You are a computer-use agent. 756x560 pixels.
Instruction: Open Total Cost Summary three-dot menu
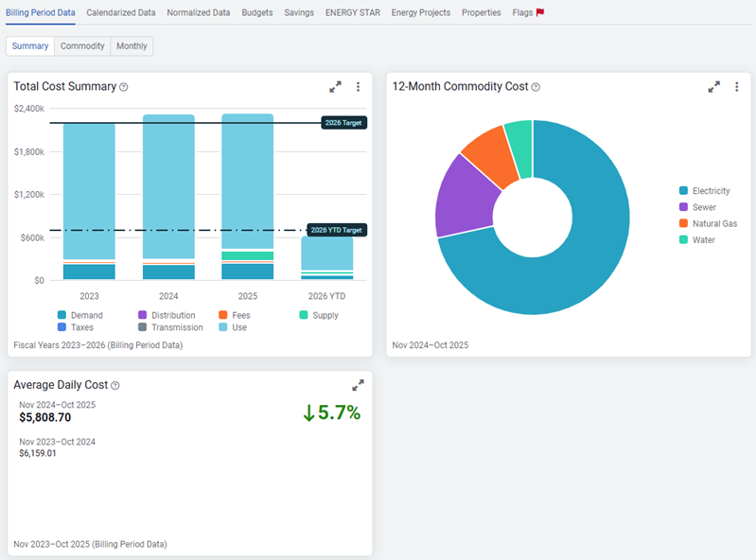[358, 87]
